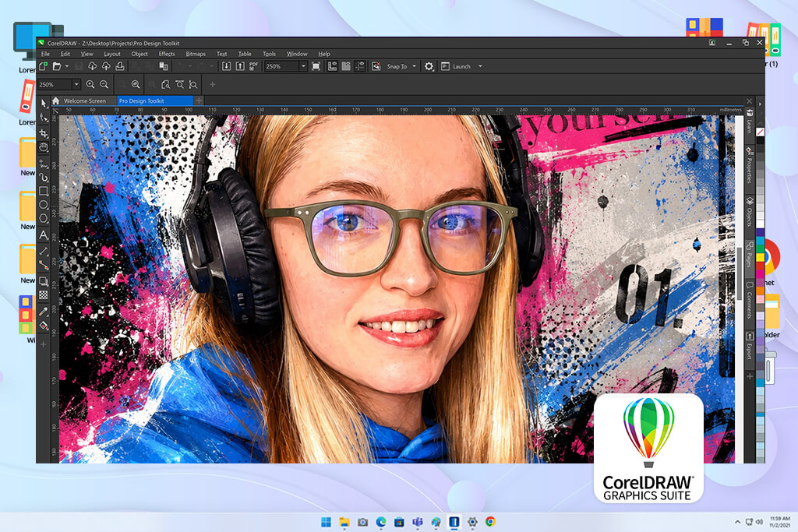The height and width of the screenshot is (532, 798).
Task: Open the Object menu
Action: point(139,54)
